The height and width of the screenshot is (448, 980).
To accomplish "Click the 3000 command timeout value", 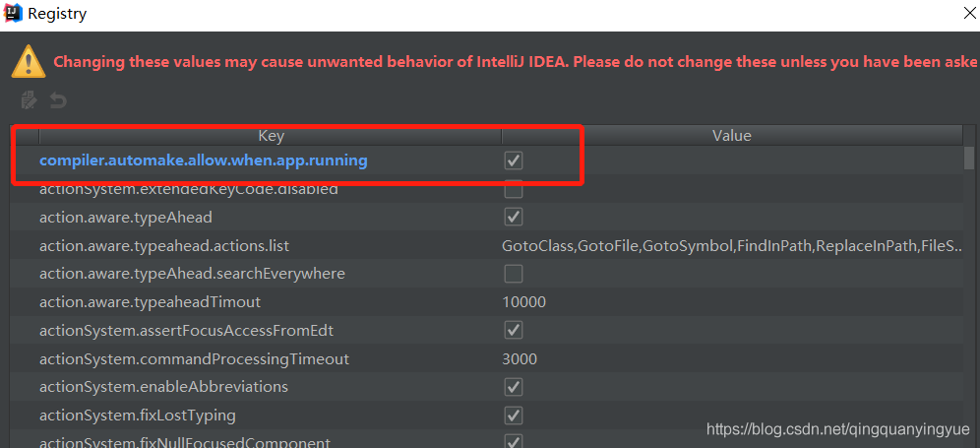I will [520, 359].
